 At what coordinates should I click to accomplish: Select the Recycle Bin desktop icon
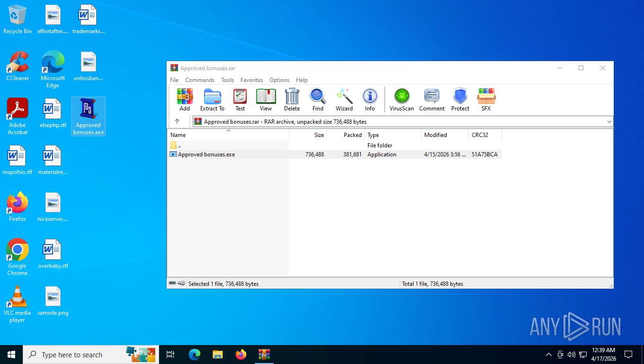pos(18,20)
